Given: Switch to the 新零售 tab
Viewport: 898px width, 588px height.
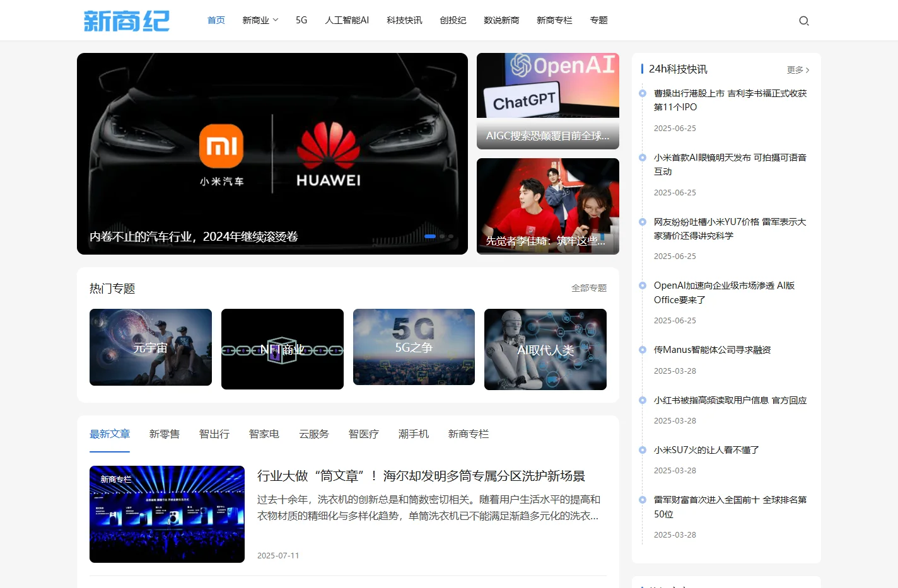Looking at the screenshot, I should coord(165,434).
